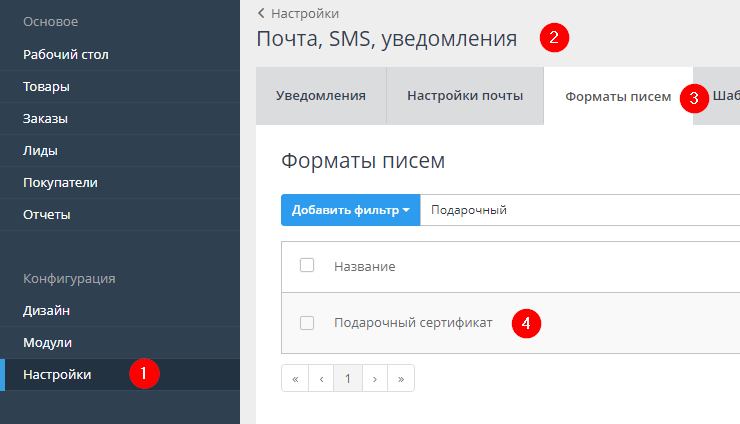
Task: Go to next page arrow
Action: pos(374,379)
